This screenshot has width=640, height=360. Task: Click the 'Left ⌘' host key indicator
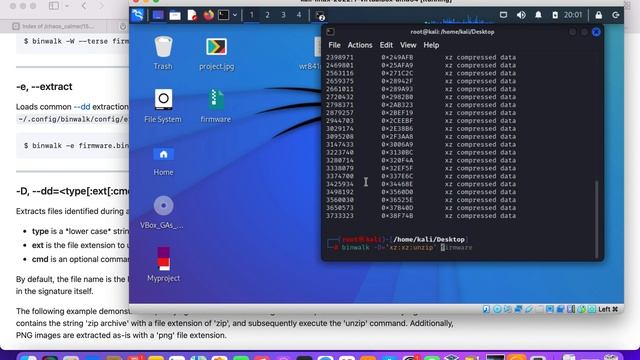tap(608, 309)
